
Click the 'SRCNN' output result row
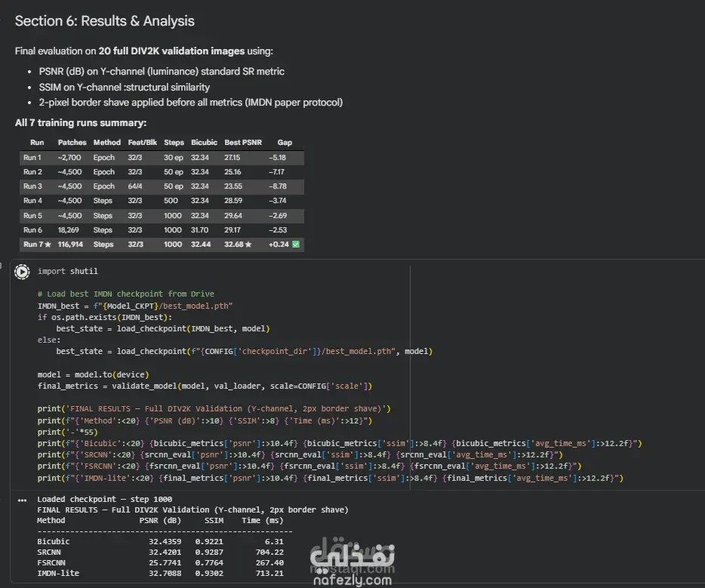[x=161, y=552]
